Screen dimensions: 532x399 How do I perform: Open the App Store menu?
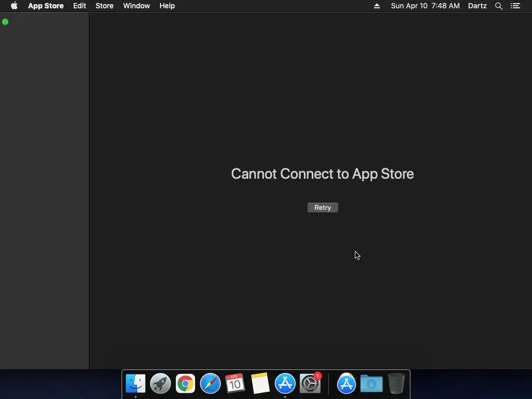(46, 6)
